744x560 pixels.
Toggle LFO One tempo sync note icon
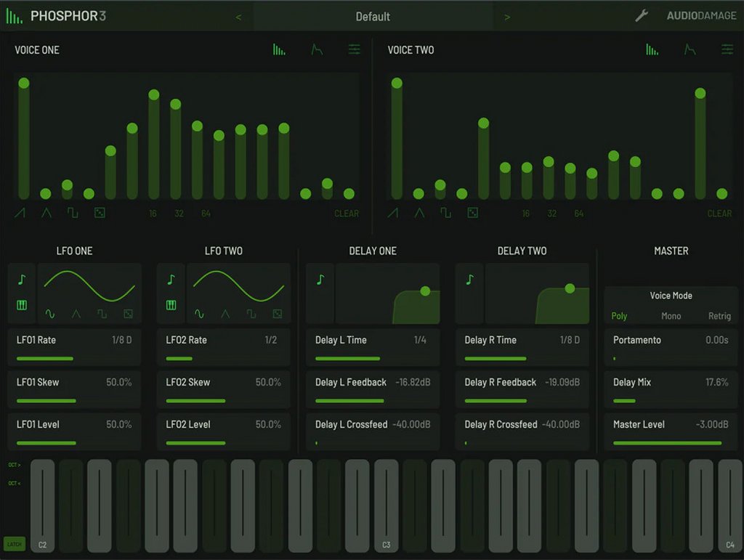[22, 280]
